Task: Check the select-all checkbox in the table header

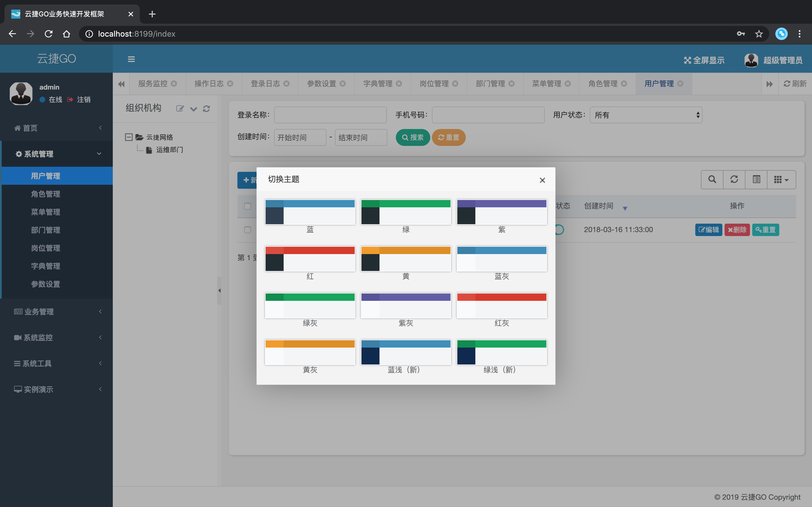Action: [x=247, y=206]
